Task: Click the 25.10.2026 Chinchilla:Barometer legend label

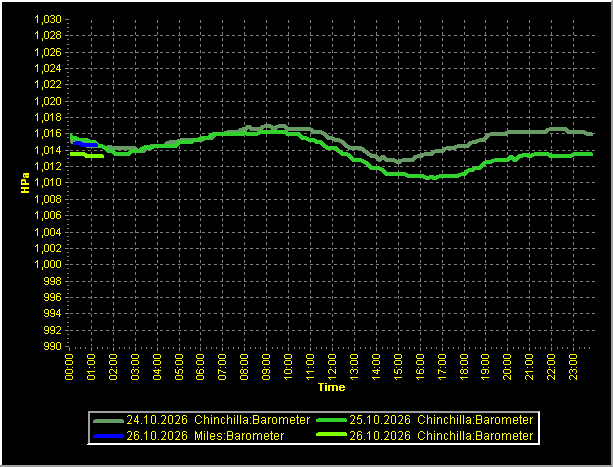Action: click(x=441, y=420)
